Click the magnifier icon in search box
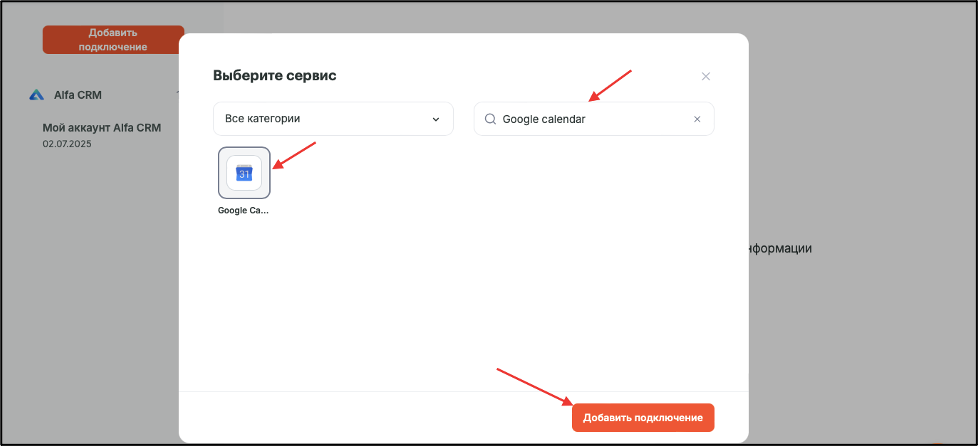Screen dimensions: 979x447 point(490,119)
